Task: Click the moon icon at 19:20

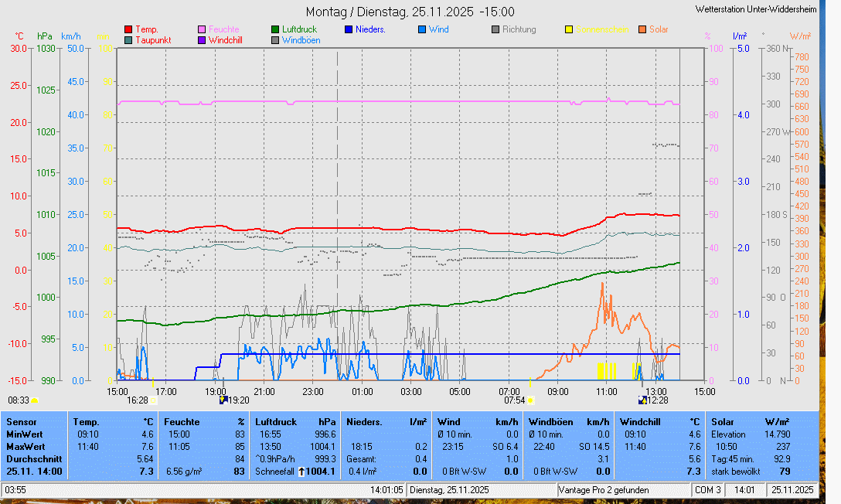Action: click(223, 400)
